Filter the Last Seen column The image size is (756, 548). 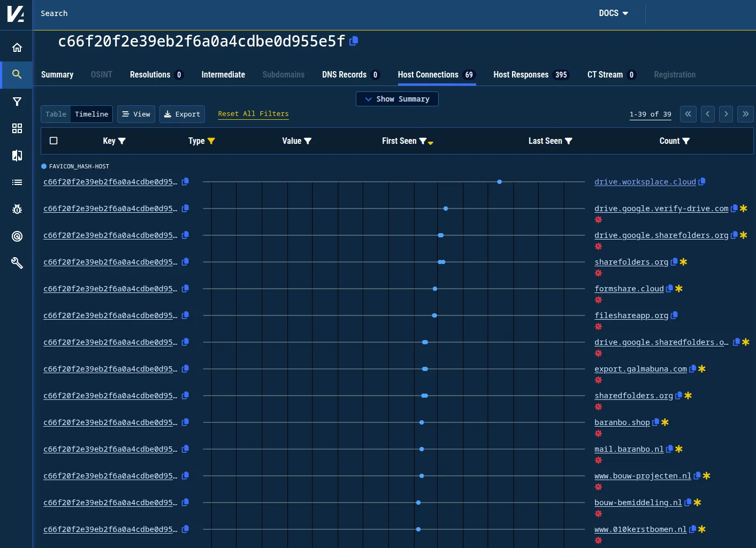[x=569, y=141]
